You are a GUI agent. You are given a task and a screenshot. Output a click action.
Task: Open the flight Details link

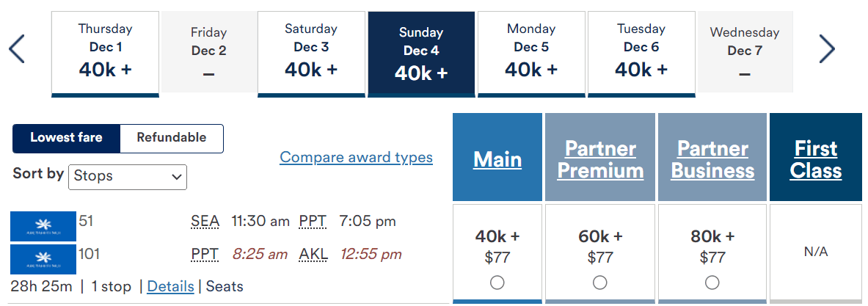click(x=170, y=286)
